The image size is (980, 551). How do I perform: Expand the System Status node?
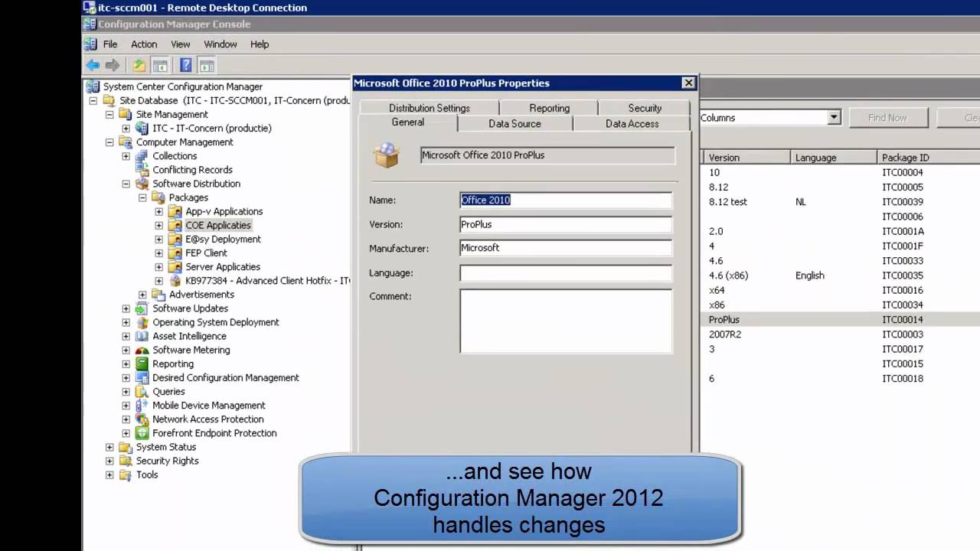tap(109, 447)
